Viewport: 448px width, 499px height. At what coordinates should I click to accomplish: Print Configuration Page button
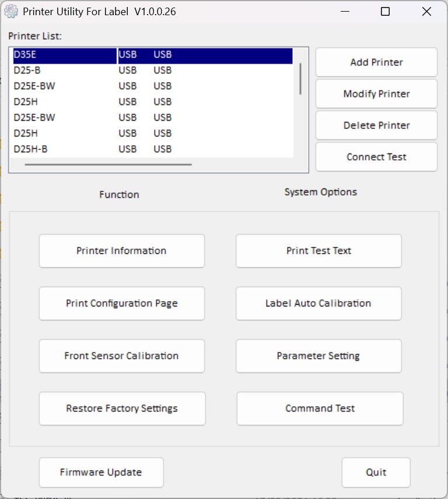pos(121,303)
